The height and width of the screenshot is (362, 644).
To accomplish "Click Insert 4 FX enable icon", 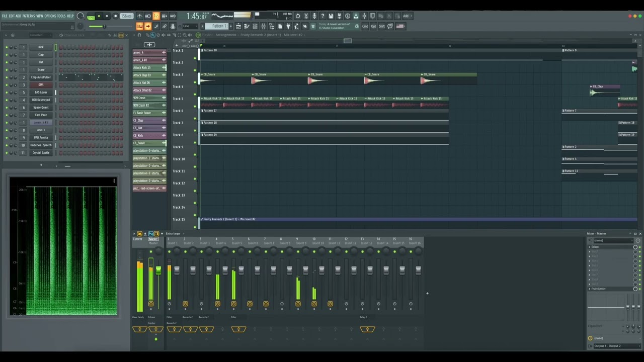I will pyautogui.click(x=217, y=304).
